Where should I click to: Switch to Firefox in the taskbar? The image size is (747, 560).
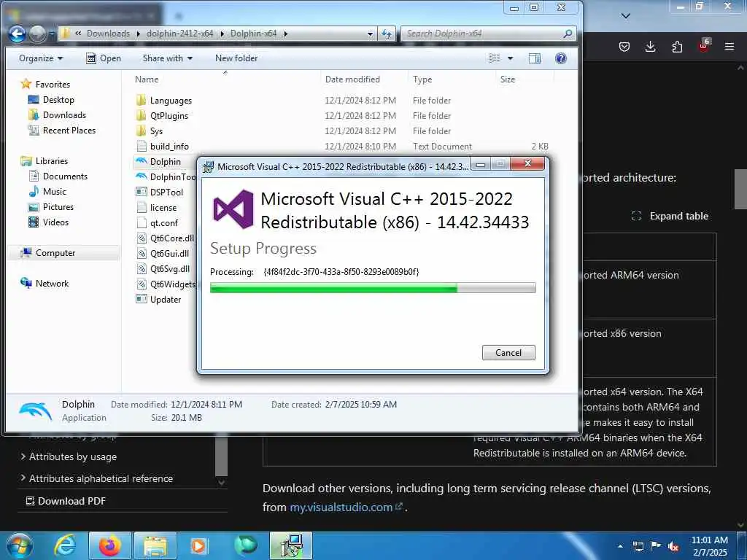pyautogui.click(x=109, y=545)
